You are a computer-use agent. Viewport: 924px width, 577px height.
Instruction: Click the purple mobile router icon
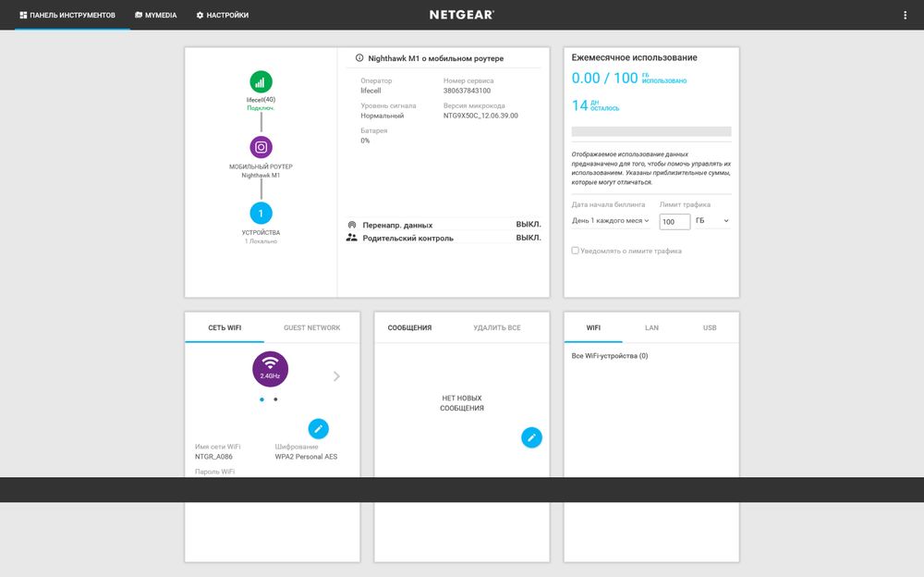click(261, 148)
